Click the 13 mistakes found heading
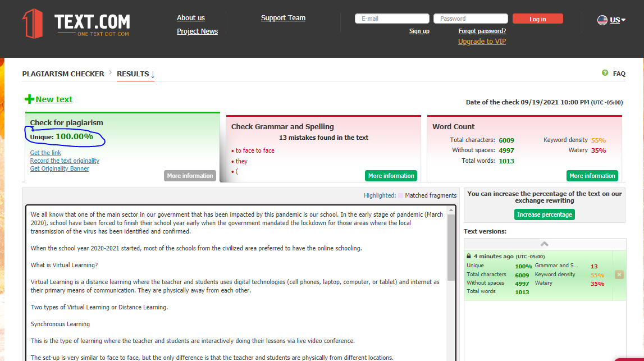644x361 pixels. (x=323, y=138)
